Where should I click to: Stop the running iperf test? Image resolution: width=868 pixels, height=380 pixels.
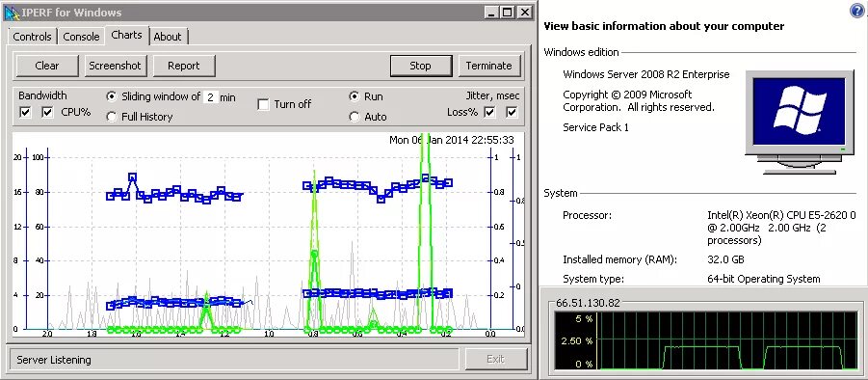click(x=421, y=66)
